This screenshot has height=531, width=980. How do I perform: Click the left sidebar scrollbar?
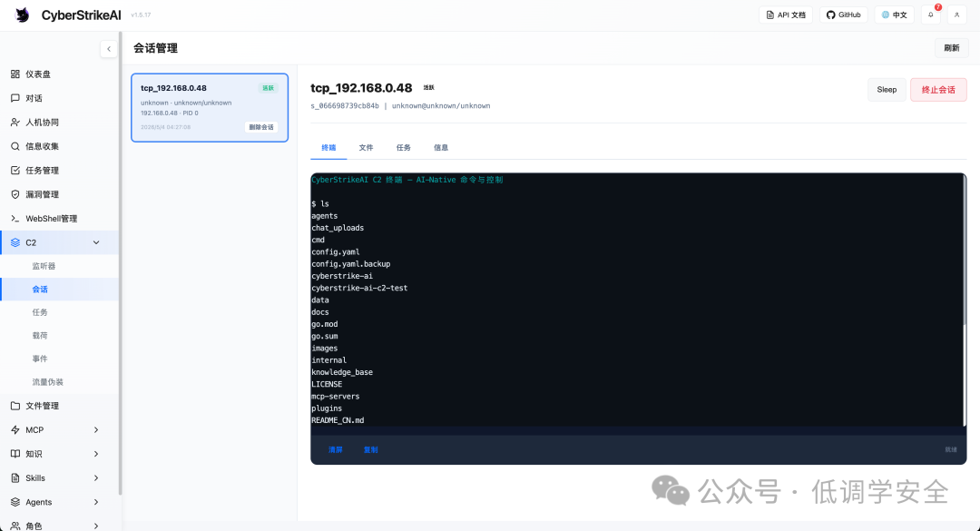click(x=120, y=262)
